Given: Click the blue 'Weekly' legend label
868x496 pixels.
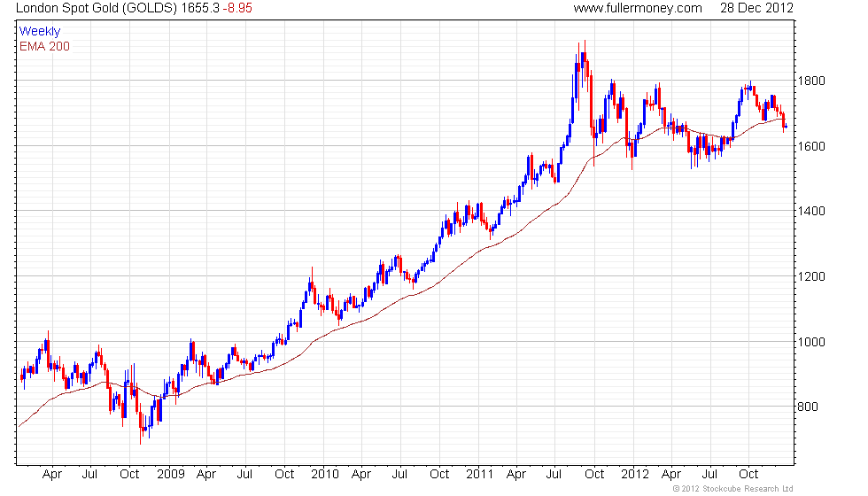Looking at the screenshot, I should (x=39, y=32).
